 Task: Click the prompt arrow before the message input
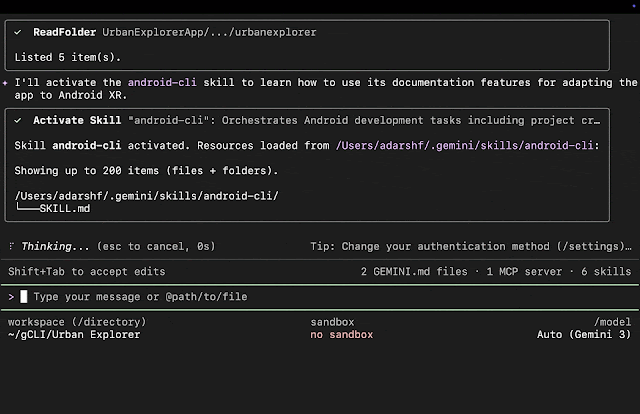point(10,297)
